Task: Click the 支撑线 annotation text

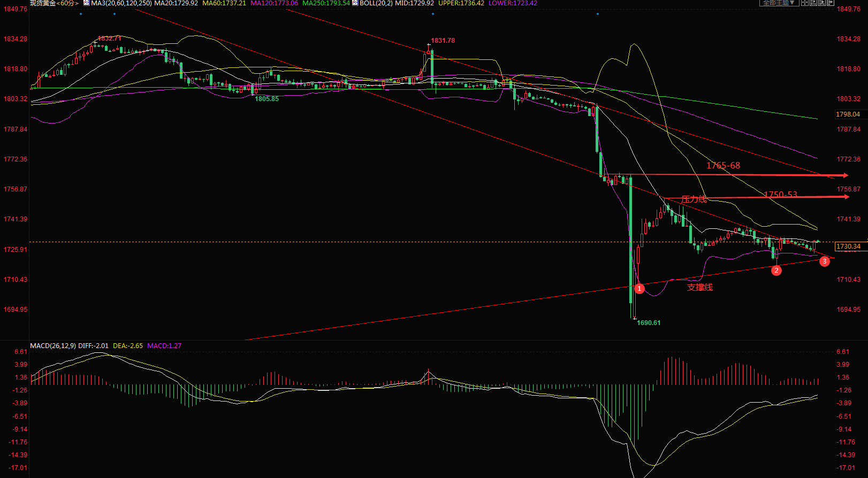Action: point(700,288)
